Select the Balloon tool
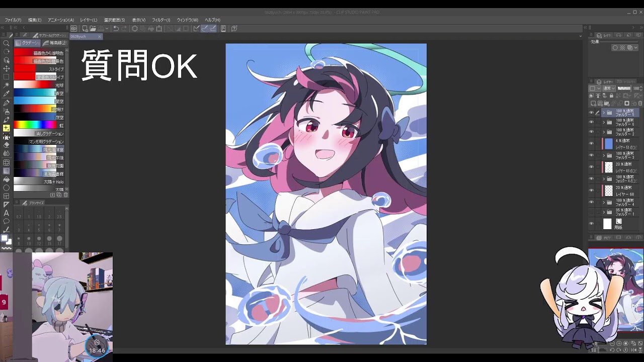 [x=6, y=221]
